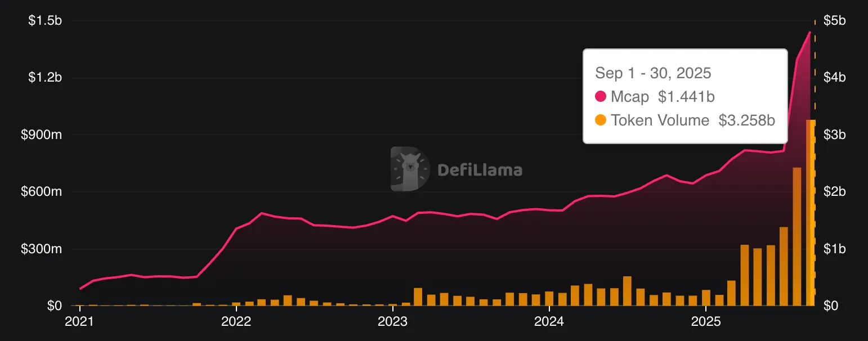This screenshot has height=341, width=868.
Task: Select the highlighted September 2025 volume bar
Action: 811,213
